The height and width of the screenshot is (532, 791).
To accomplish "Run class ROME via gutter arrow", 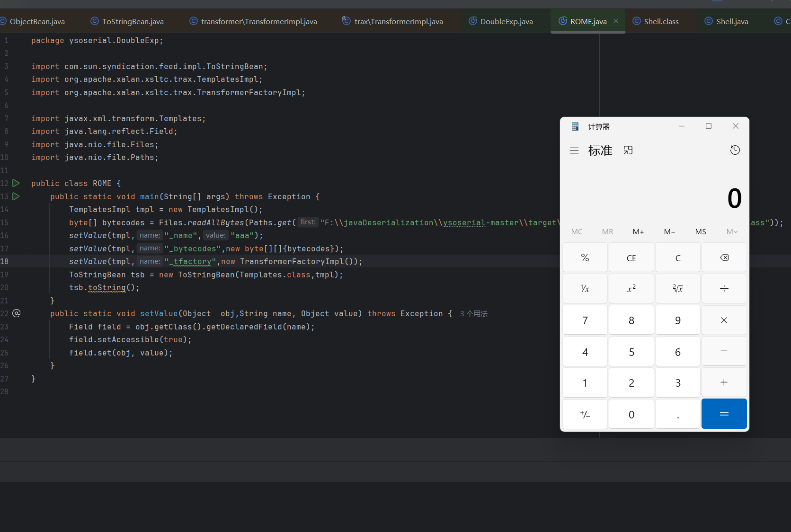I will 16,183.
